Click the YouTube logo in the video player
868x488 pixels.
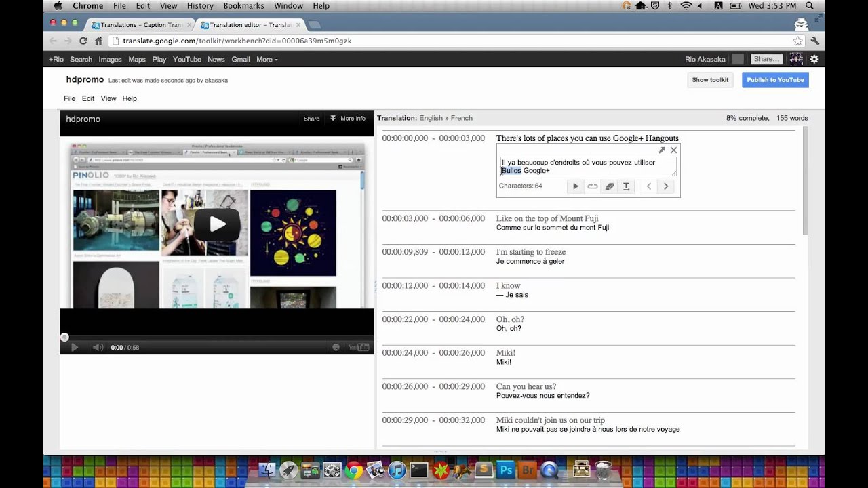(359, 347)
